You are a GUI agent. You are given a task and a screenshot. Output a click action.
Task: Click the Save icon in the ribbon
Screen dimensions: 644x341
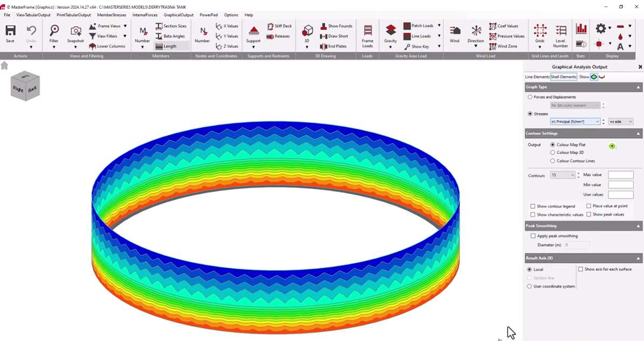tap(10, 32)
